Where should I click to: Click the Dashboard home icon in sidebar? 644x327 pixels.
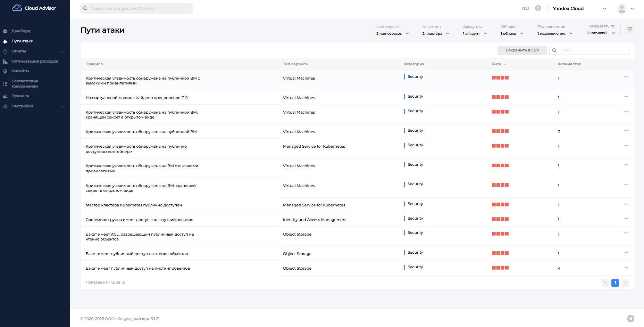point(5,31)
